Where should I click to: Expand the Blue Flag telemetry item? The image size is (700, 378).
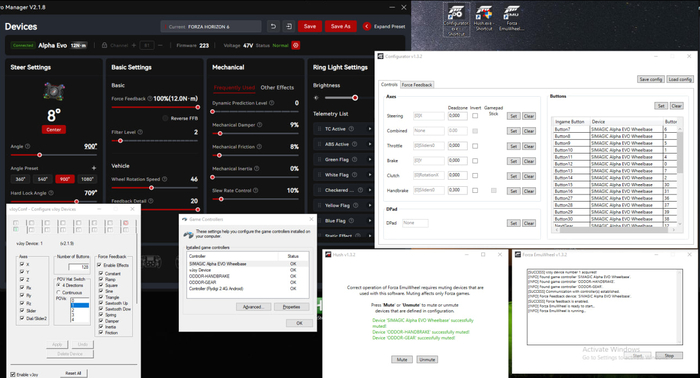pyautogui.click(x=370, y=220)
